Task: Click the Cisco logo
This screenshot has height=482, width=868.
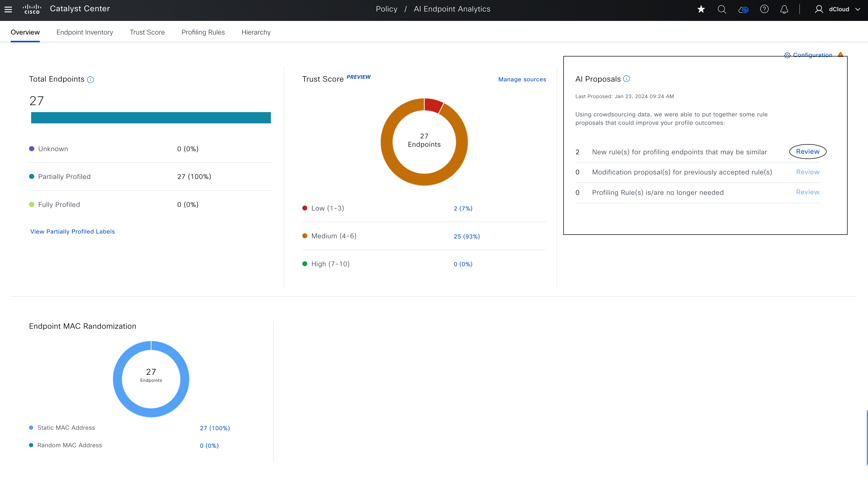Action: [x=32, y=9]
